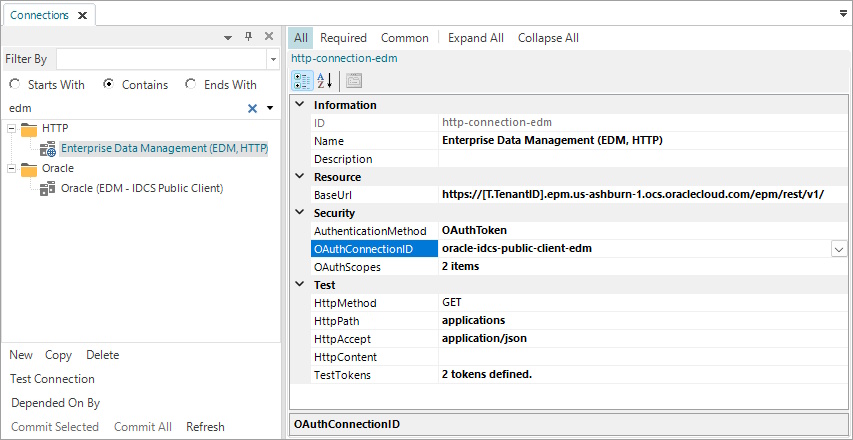Click the empty HttpContent value field
853x440 pixels.
[x=643, y=356]
